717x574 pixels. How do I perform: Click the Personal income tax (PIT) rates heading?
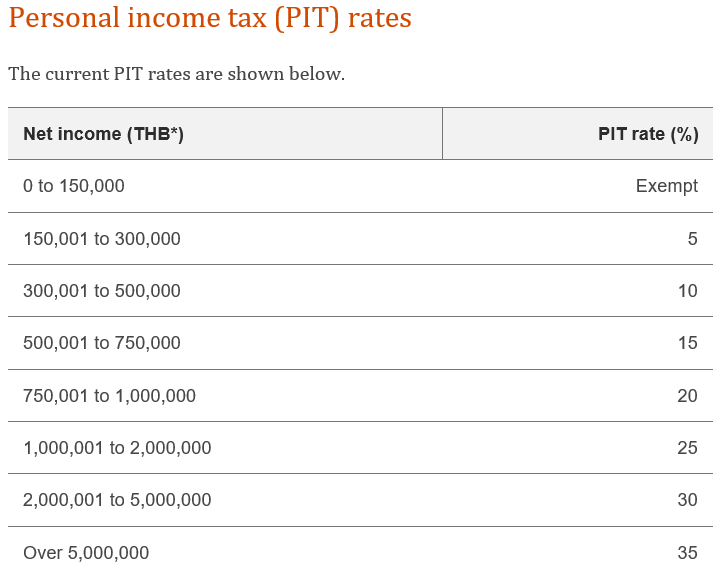[x=210, y=19]
